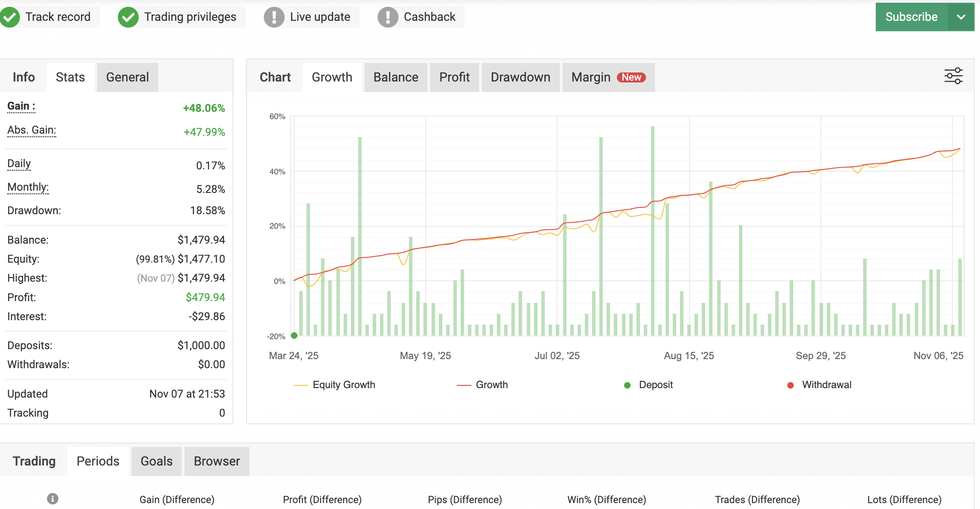Click the Subscribe button
This screenshot has width=980, height=509.
[911, 17]
